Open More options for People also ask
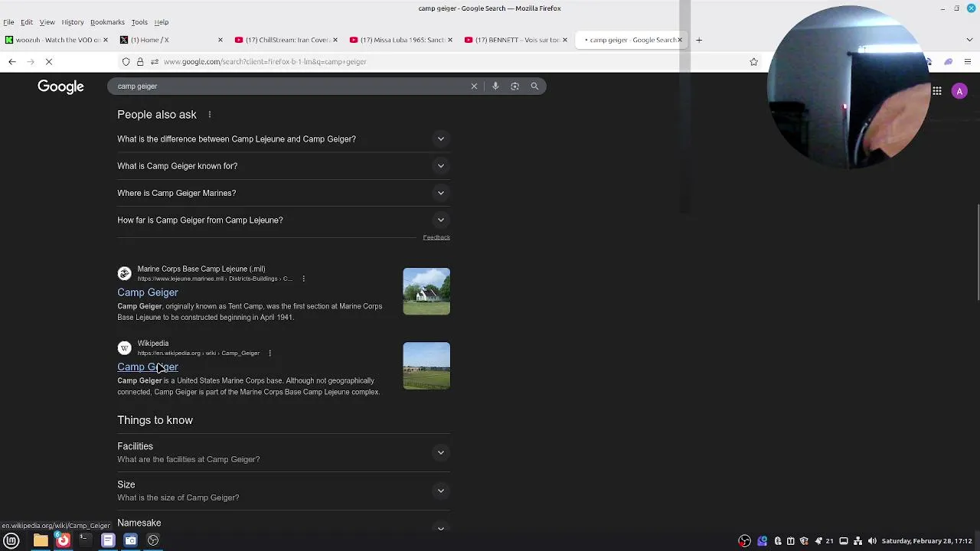980x551 pixels. 209,115
